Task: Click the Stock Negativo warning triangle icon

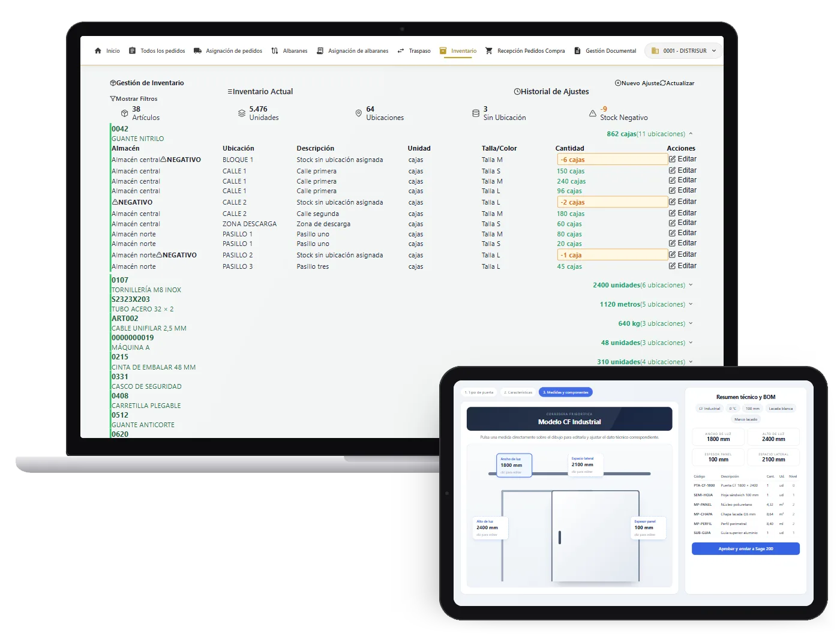Action: pyautogui.click(x=593, y=113)
